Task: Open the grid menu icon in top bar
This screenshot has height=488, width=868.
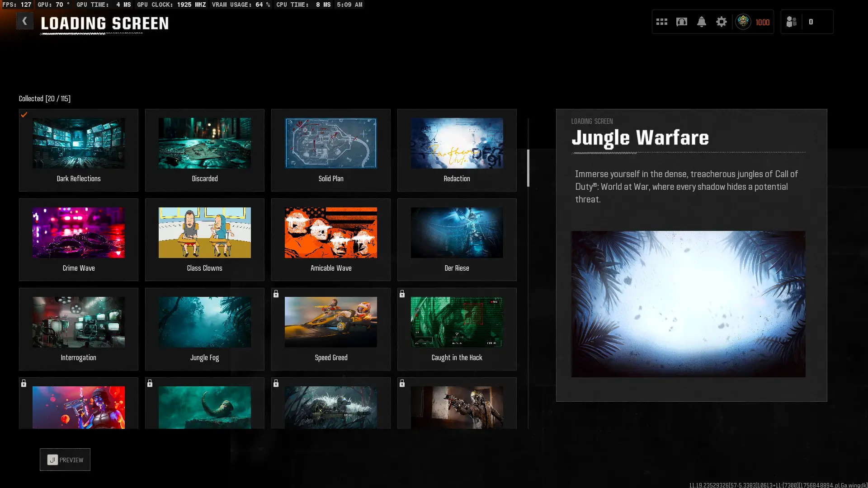Action: coord(662,22)
